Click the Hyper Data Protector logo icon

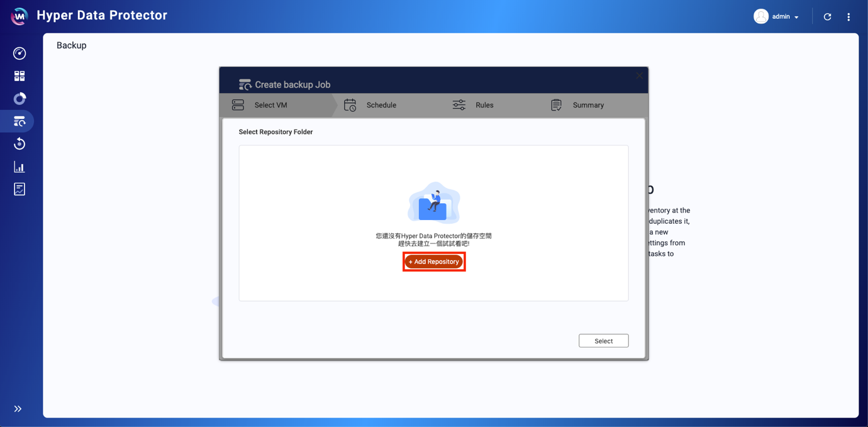click(x=19, y=16)
